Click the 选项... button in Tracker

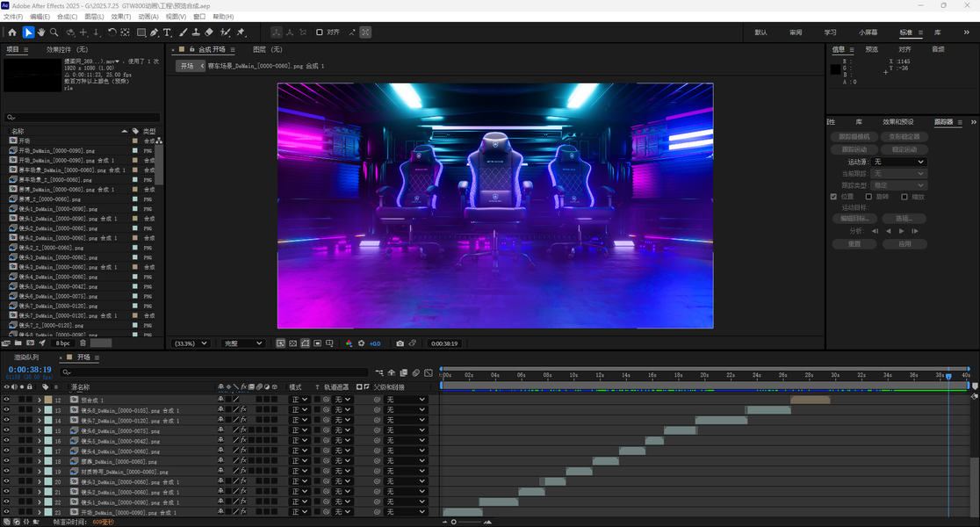[904, 218]
